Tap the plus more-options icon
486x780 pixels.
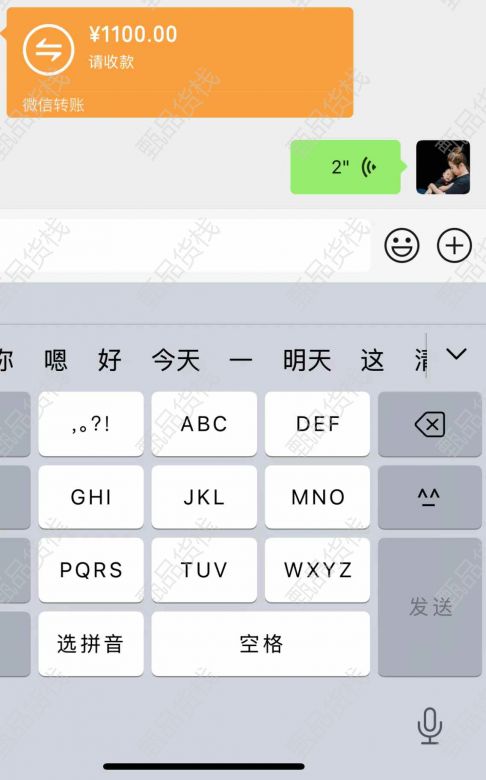coord(454,245)
